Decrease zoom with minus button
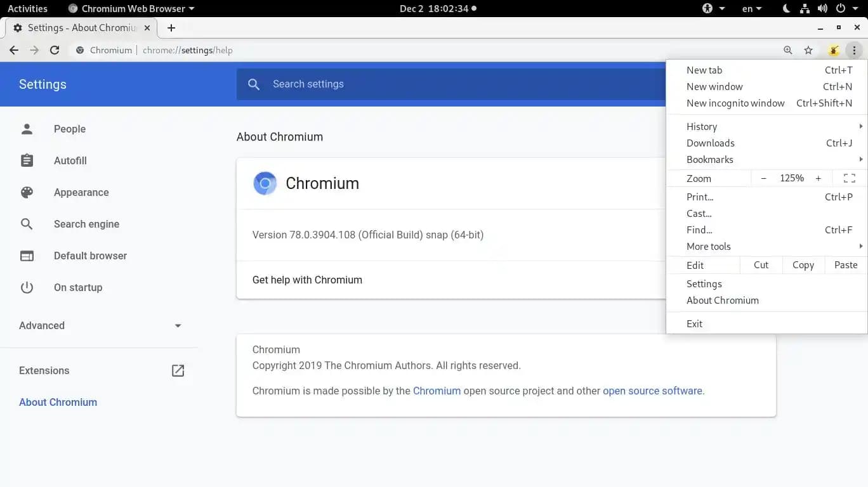Image resolution: width=868 pixels, height=487 pixels. 764,178
